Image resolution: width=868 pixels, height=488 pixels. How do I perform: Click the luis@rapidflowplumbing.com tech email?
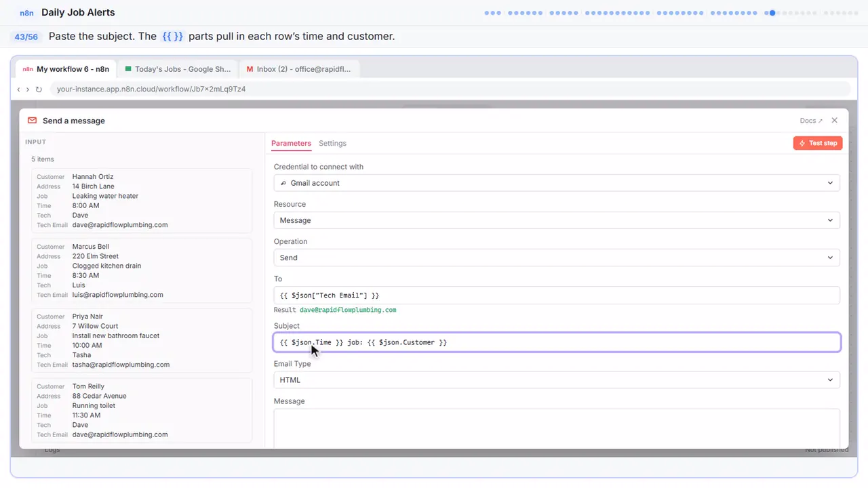coord(118,295)
